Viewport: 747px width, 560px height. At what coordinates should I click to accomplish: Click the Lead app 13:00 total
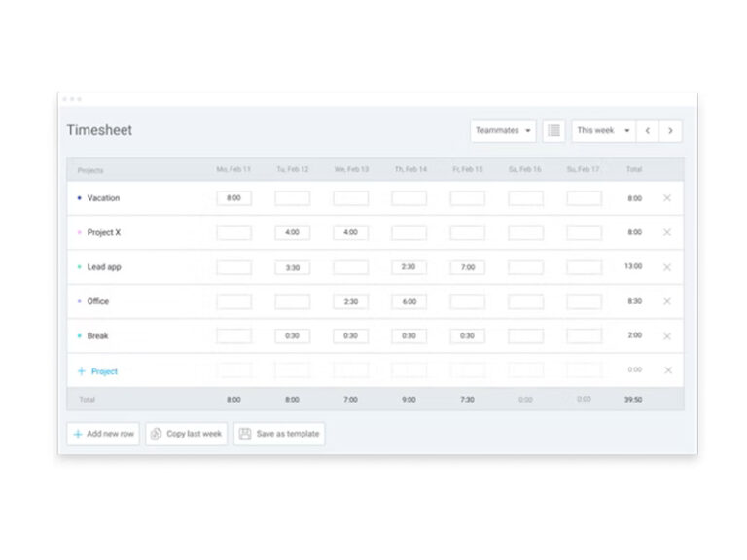click(x=633, y=266)
